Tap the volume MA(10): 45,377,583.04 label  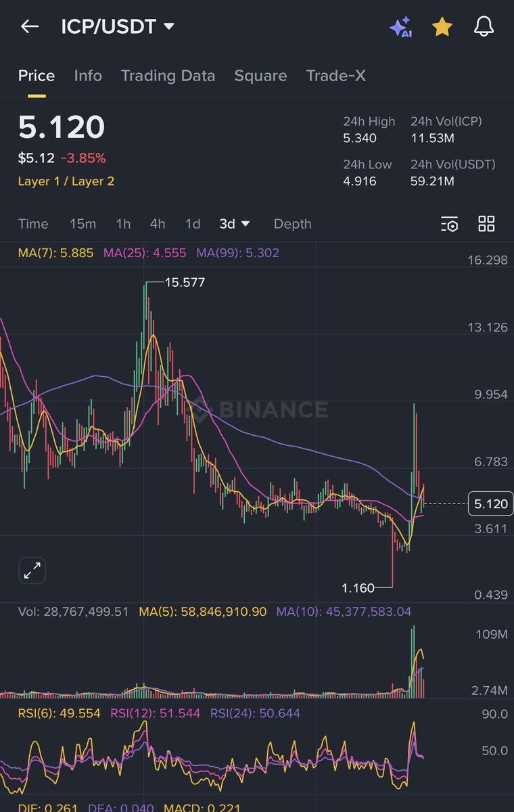(344, 612)
